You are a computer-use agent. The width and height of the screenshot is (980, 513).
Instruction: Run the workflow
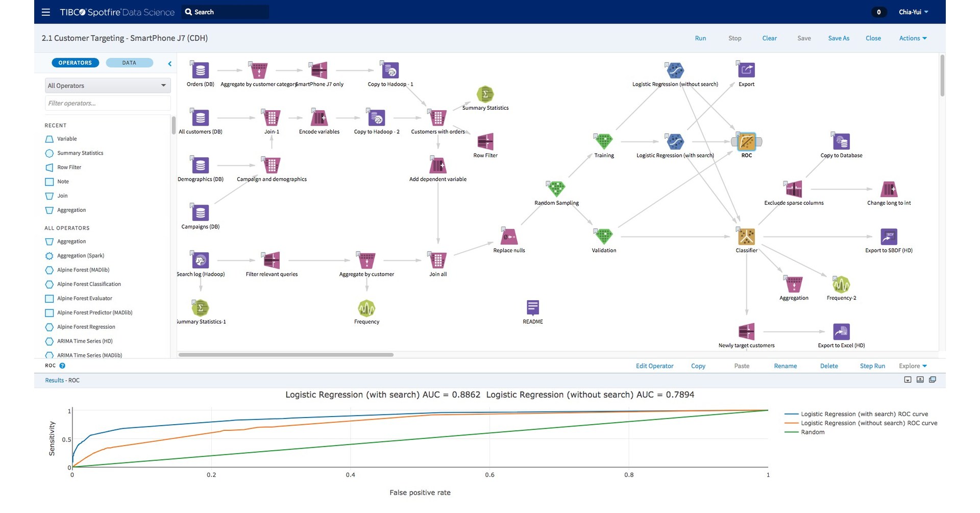[x=700, y=38]
